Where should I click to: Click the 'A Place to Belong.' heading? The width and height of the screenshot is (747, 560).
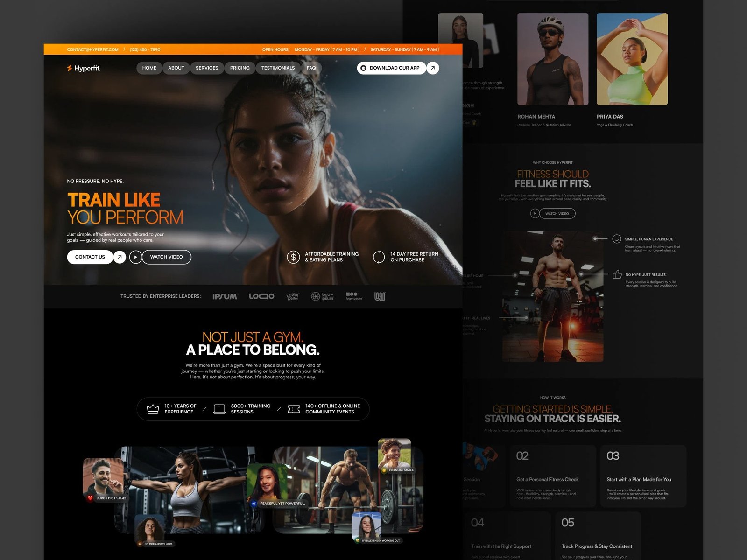(253, 350)
